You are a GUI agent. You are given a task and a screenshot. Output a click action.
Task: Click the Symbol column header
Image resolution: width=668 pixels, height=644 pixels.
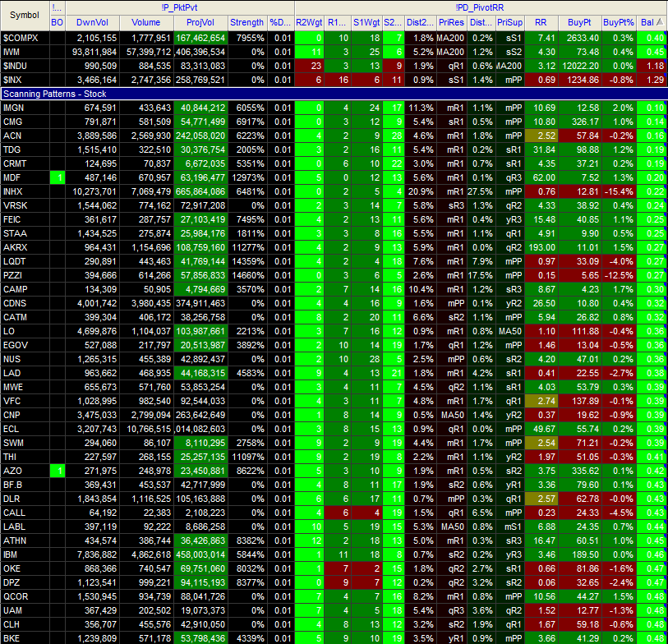coord(25,16)
